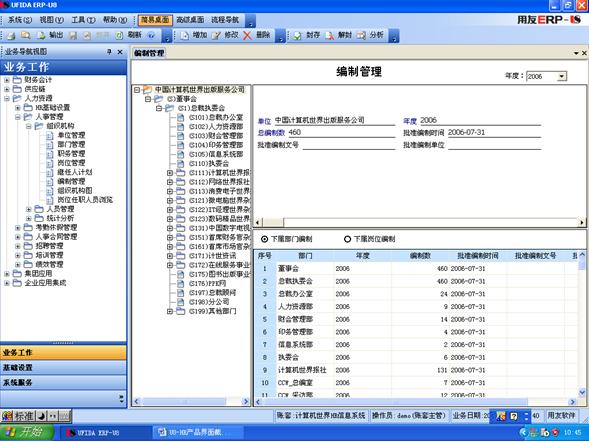Click the 修改 modify toolbar button
This screenshot has width=589, height=442.
click(x=225, y=35)
